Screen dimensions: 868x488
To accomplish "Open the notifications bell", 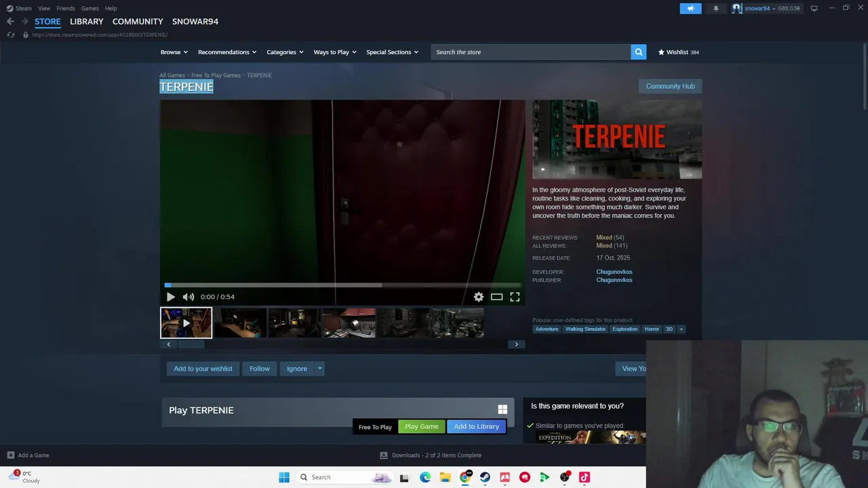I will (716, 8).
